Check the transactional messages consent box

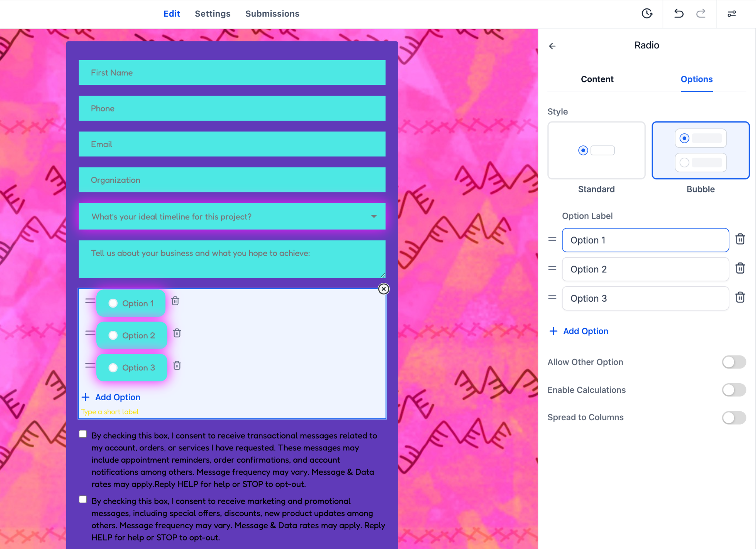(x=83, y=434)
